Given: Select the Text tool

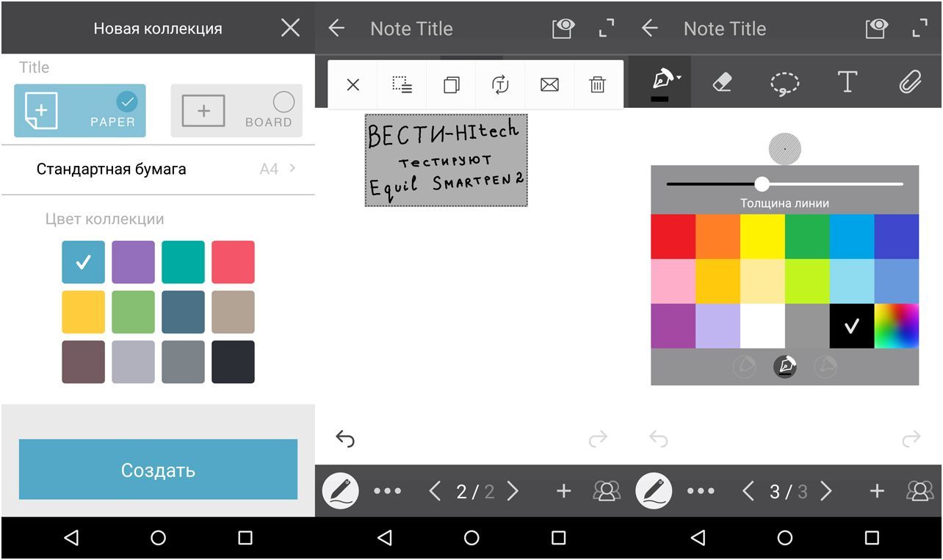Looking at the screenshot, I should (848, 82).
